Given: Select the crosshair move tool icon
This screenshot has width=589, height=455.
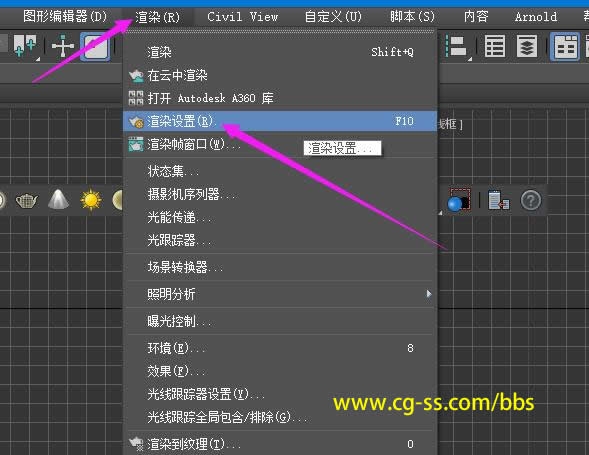Looking at the screenshot, I should pos(63,46).
